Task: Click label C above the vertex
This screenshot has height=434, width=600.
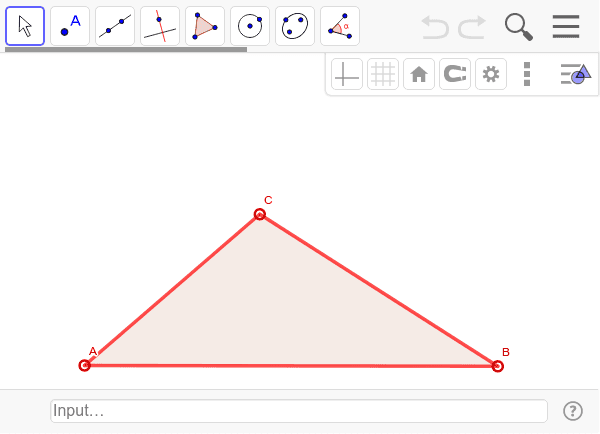Action: click(x=268, y=200)
